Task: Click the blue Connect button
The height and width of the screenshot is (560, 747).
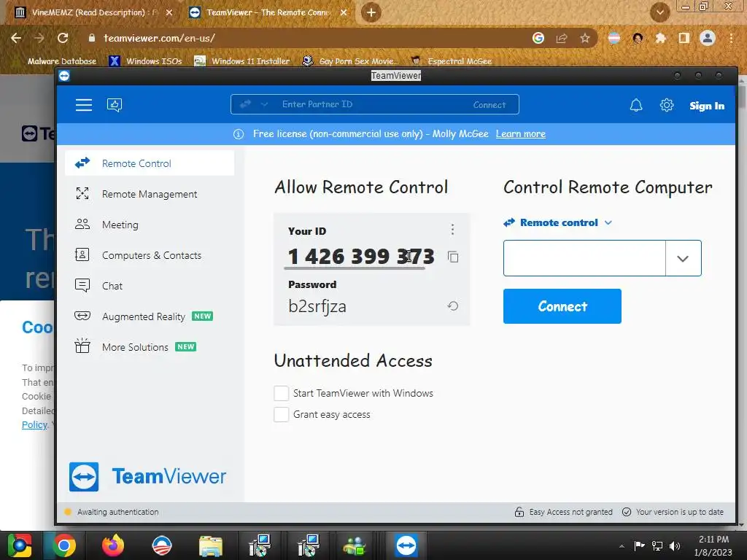Action: (x=562, y=306)
